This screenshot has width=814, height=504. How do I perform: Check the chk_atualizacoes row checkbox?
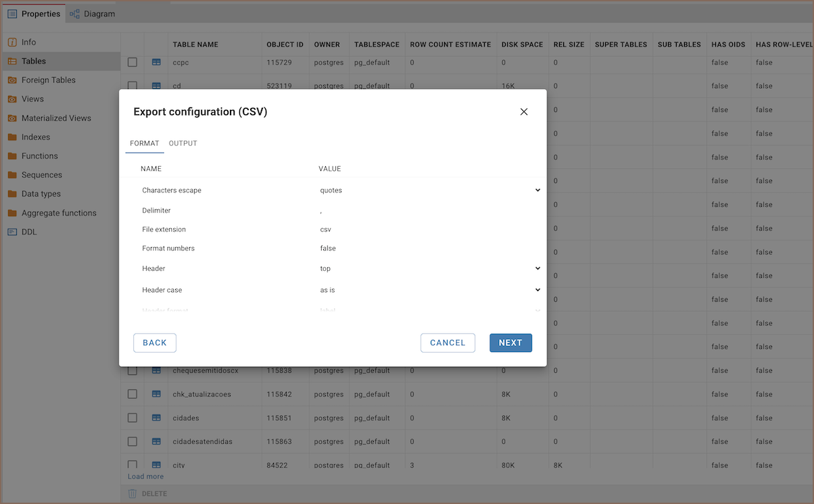click(133, 394)
